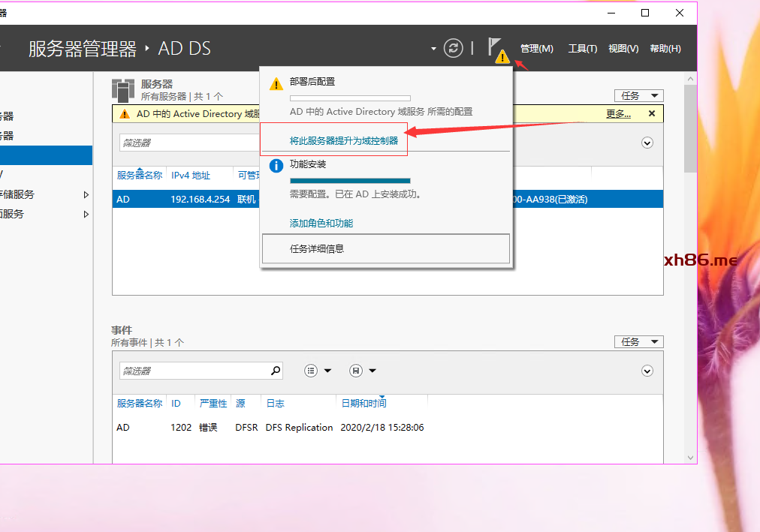
Task: Click the 任务详细信息 button
Action: click(385, 248)
